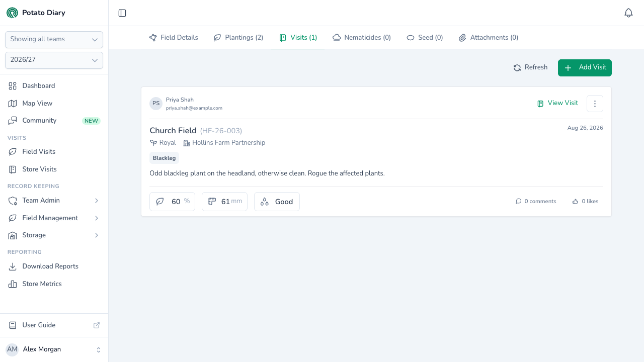Open the Showing all teams dropdown
Image resolution: width=644 pixels, height=362 pixels.
click(54, 40)
